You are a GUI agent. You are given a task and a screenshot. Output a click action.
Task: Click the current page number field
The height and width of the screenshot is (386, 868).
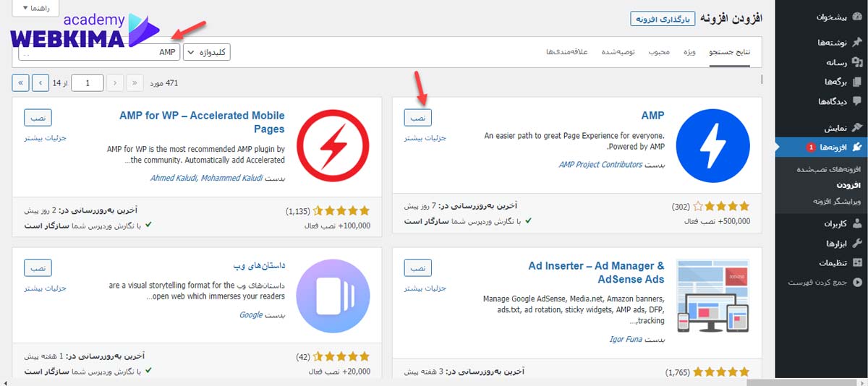pos(88,83)
